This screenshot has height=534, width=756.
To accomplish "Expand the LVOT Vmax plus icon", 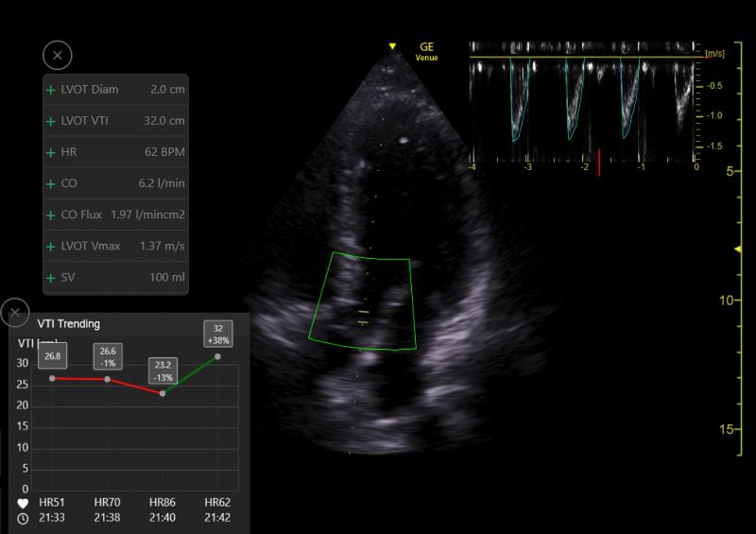I will click(x=51, y=247).
